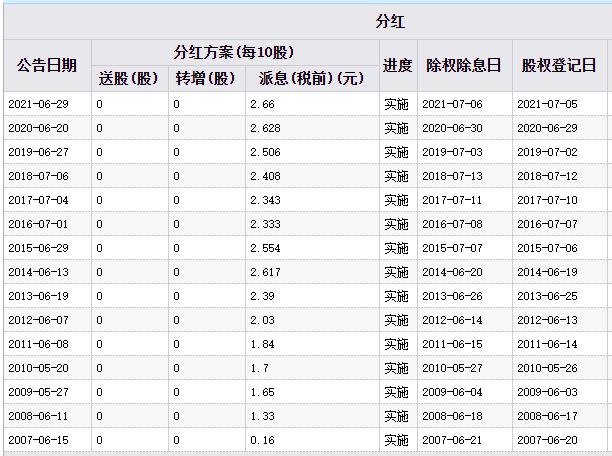The width and height of the screenshot is (612, 456).
Task: Select record date 2018-07-12
Action: 547,176
